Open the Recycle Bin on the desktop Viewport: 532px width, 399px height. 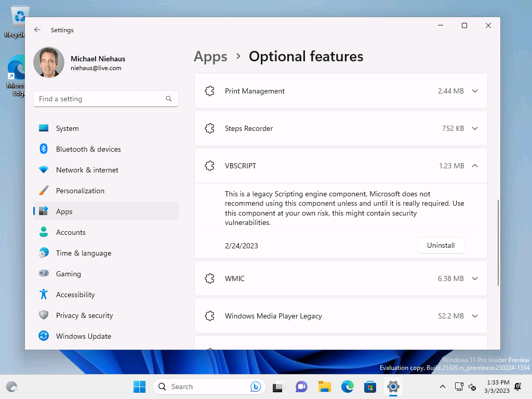click(x=19, y=16)
